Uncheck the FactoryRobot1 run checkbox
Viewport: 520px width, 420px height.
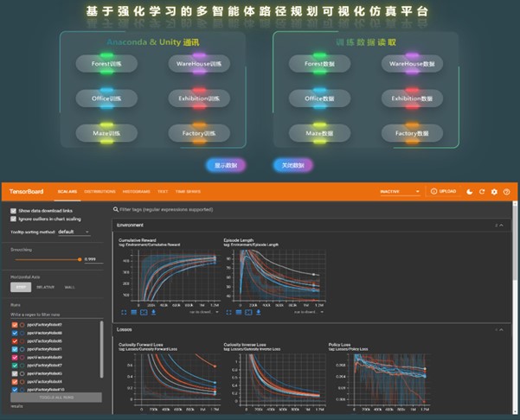click(15, 349)
